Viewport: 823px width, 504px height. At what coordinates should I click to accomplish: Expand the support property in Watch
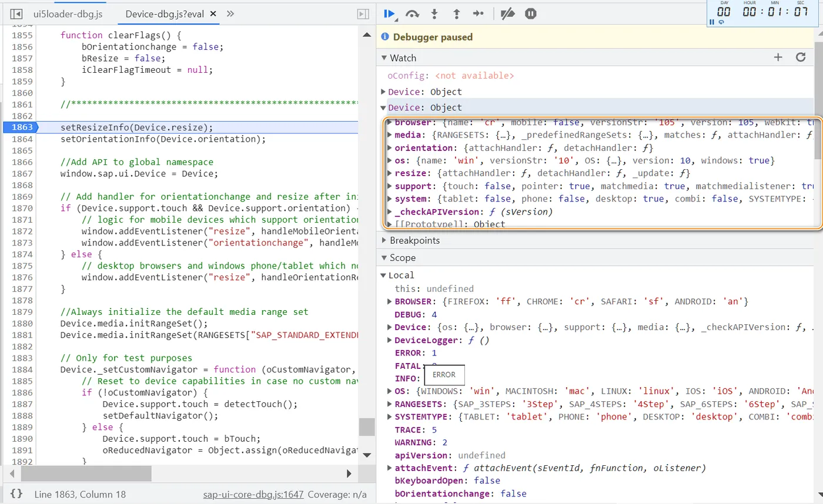[x=389, y=186]
